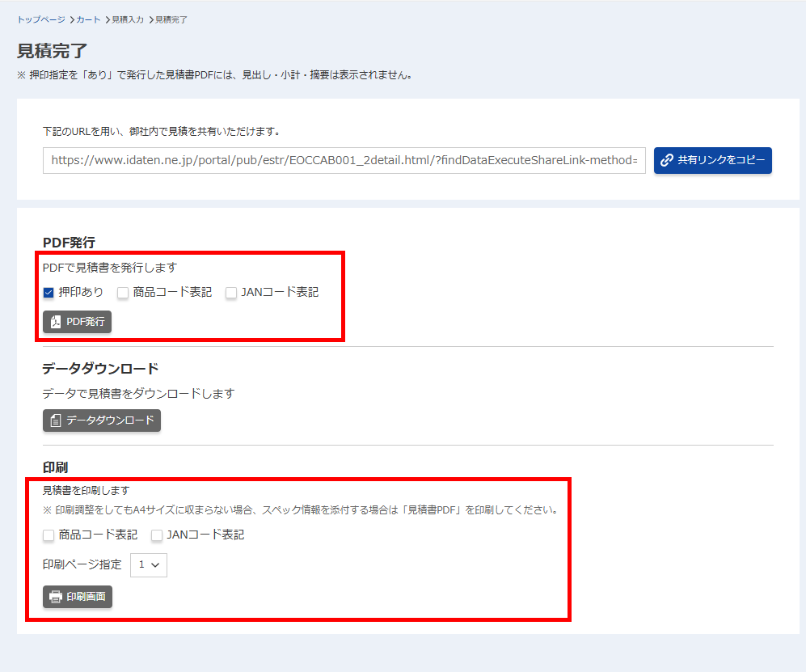806x672 pixels.
Task: Open the 印刷ページ指定 dropdown
Action: pos(148,564)
